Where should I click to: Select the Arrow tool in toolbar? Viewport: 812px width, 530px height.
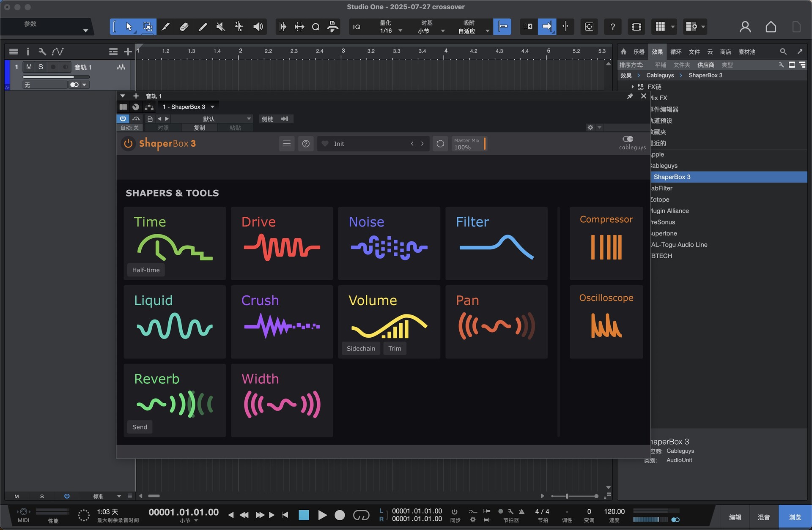[129, 27]
